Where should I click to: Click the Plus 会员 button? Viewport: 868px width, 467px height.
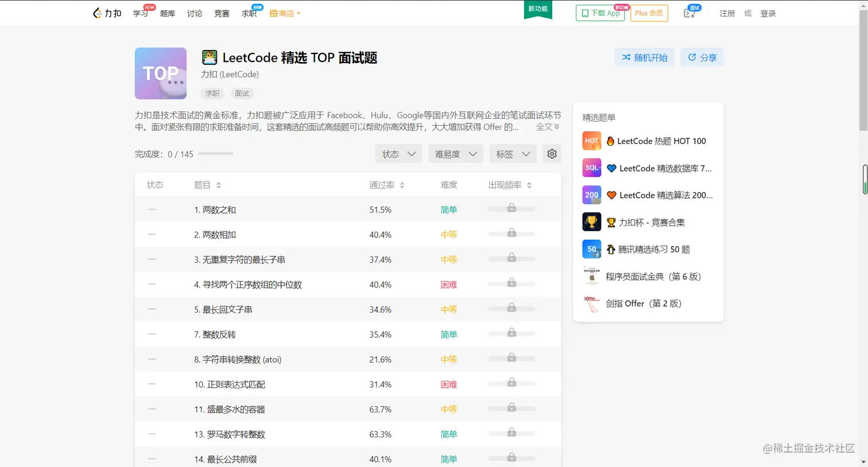[x=649, y=13]
